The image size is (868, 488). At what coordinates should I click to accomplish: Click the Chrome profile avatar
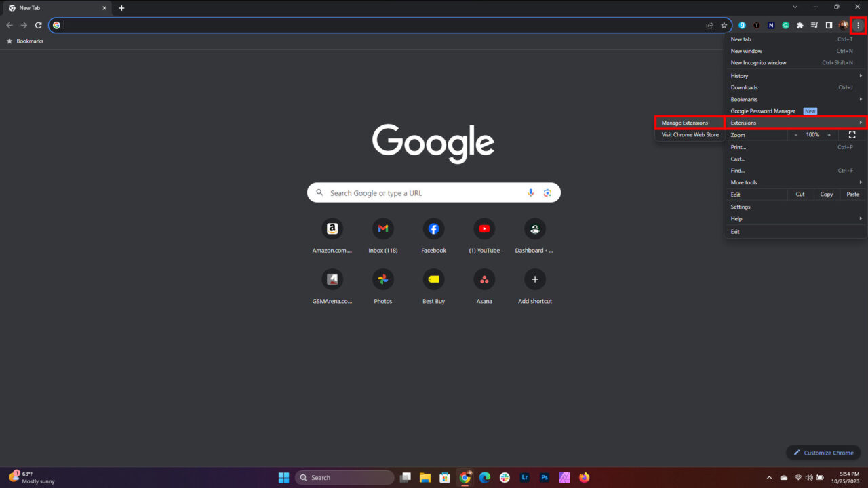pos(843,25)
